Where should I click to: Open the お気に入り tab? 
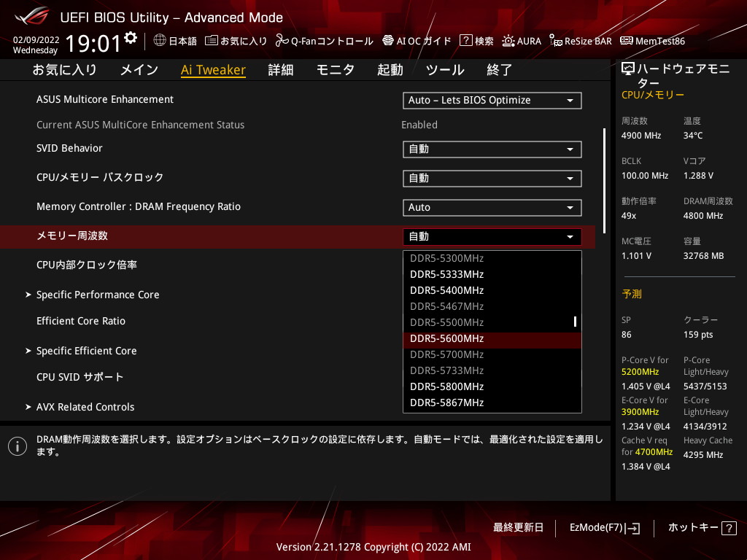65,70
